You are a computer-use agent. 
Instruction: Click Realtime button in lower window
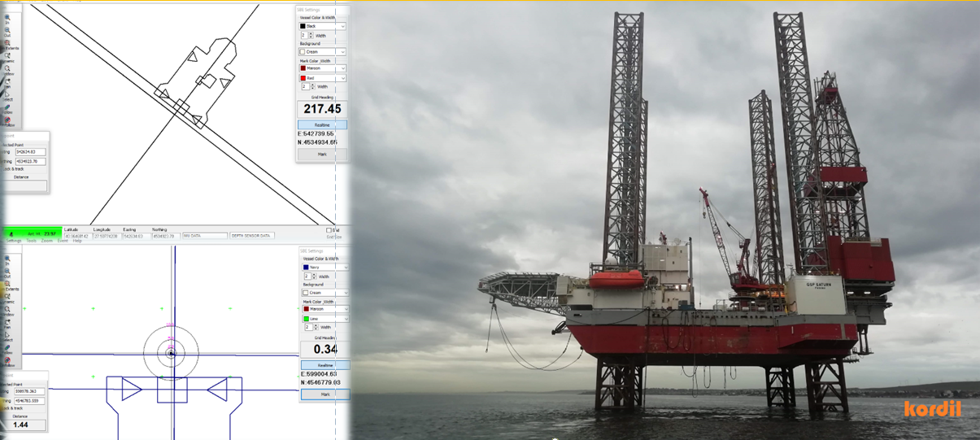(325, 366)
